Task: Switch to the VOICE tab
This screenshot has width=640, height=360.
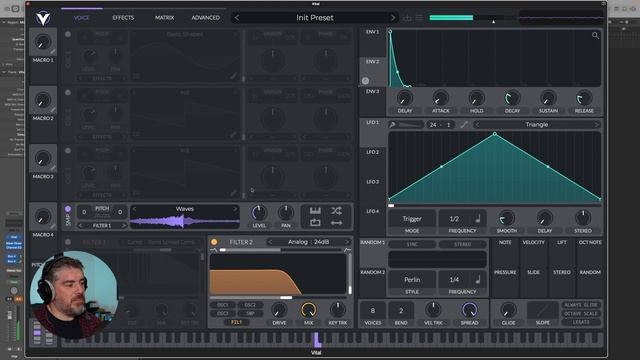Action: click(82, 18)
